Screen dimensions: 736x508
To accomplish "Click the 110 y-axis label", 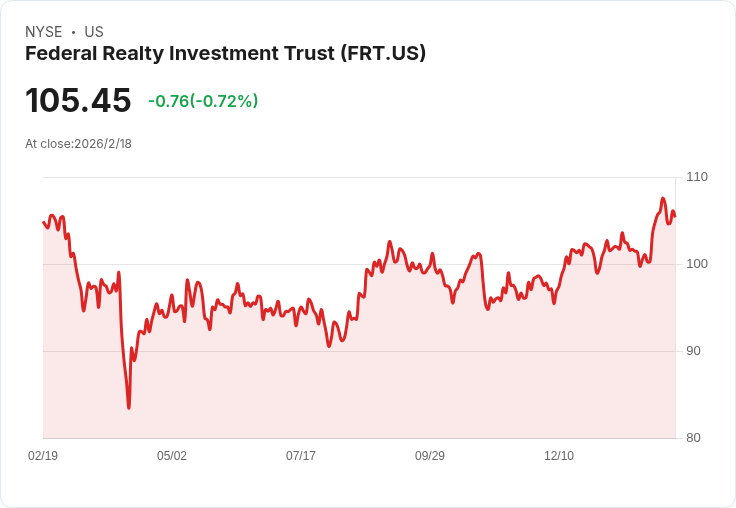I will coord(697,177).
